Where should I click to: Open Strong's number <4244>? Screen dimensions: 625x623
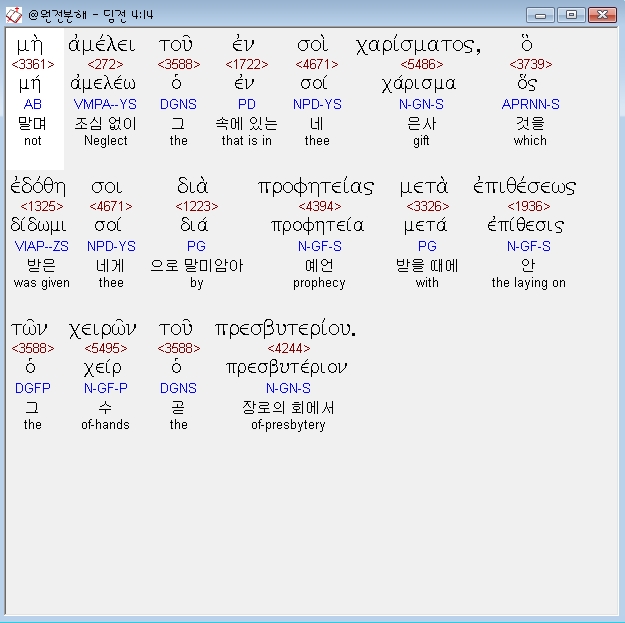pyautogui.click(x=289, y=348)
